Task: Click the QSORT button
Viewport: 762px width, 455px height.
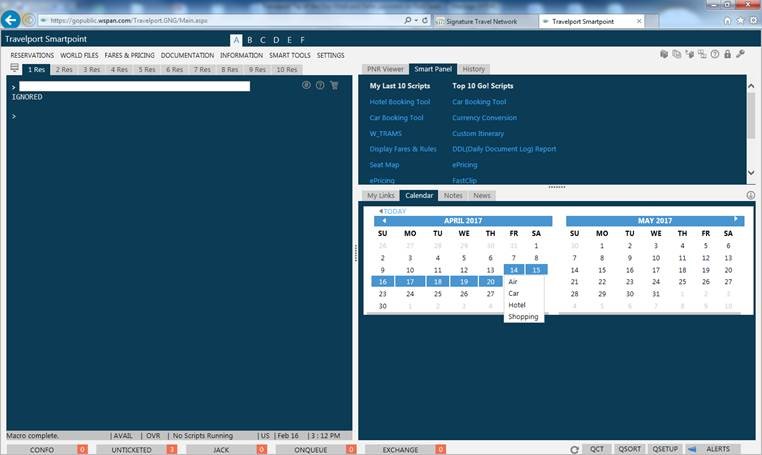Action: click(x=629, y=449)
